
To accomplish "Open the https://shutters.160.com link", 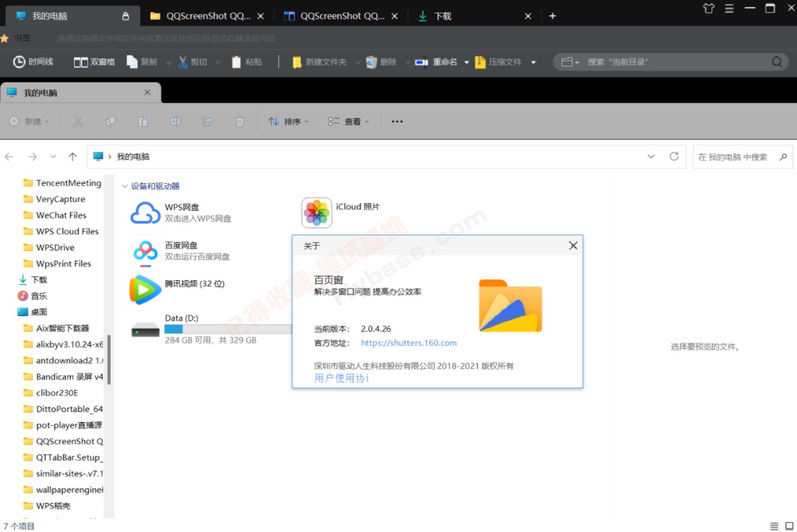I will pyautogui.click(x=409, y=343).
